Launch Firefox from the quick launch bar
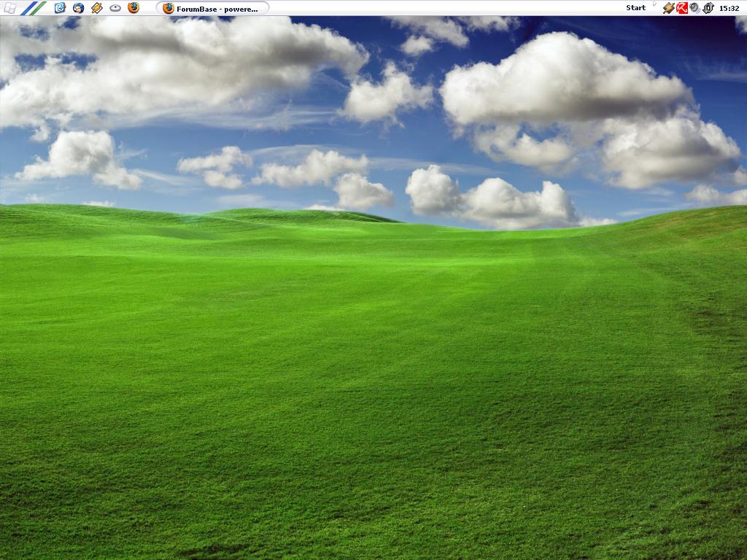Viewport: 747px width, 560px height. point(134,7)
